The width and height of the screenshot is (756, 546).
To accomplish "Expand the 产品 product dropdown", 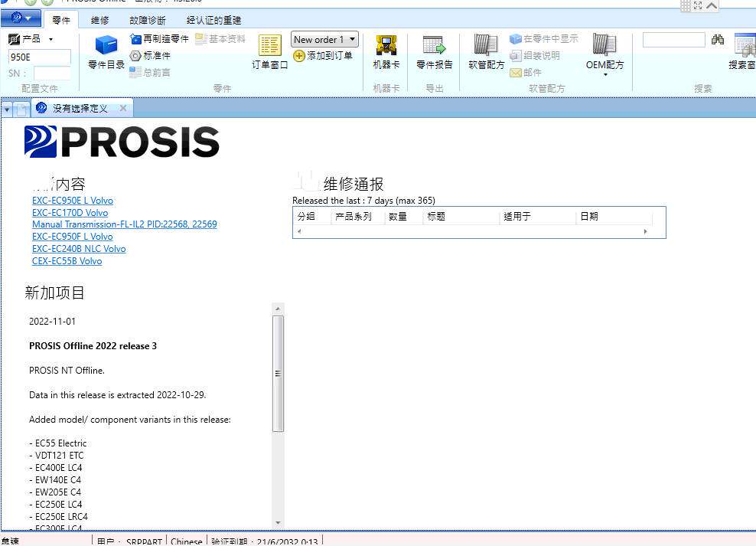I will (x=51, y=39).
